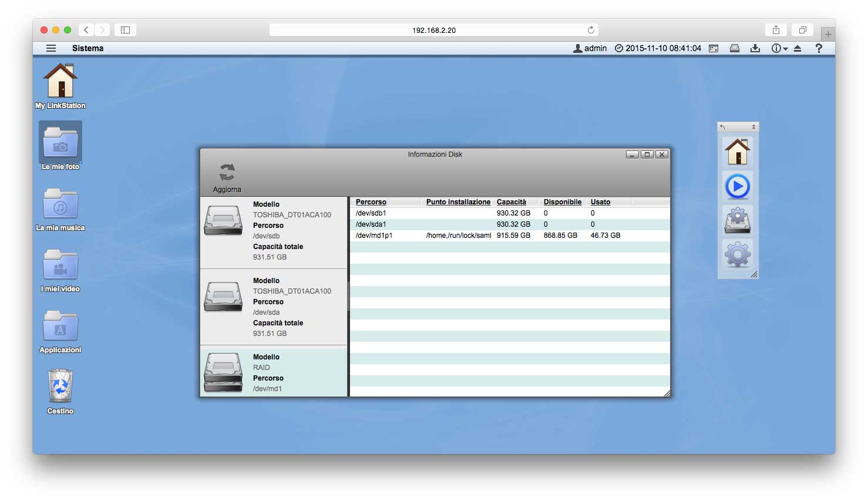
Task: Click the side dock resize grip
Action: pos(753,274)
